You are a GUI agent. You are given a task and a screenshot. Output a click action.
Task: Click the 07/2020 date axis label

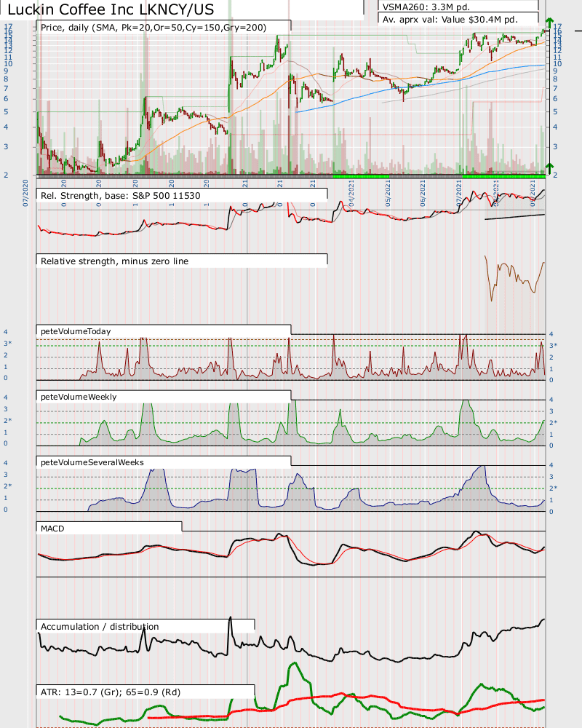tap(25, 193)
